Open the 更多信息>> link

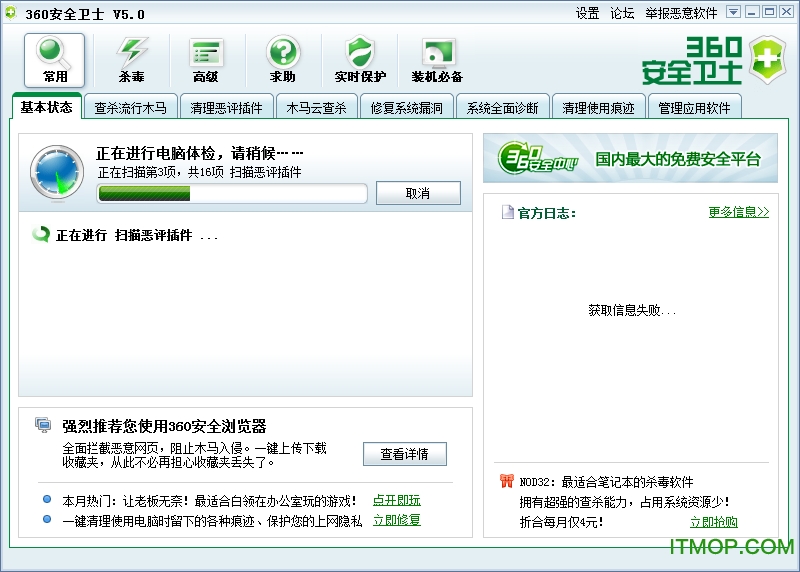738,212
